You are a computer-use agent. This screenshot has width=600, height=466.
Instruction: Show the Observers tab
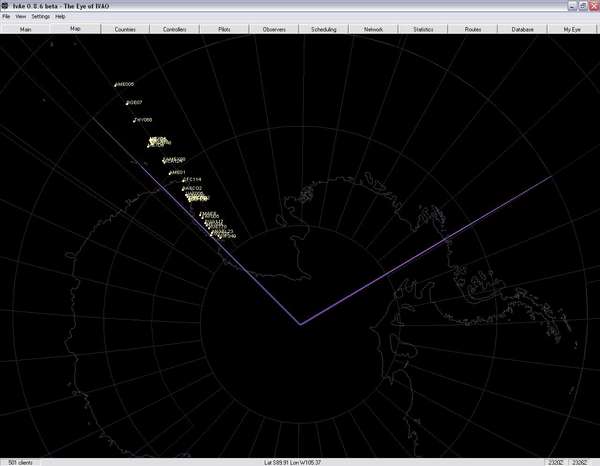pos(273,30)
